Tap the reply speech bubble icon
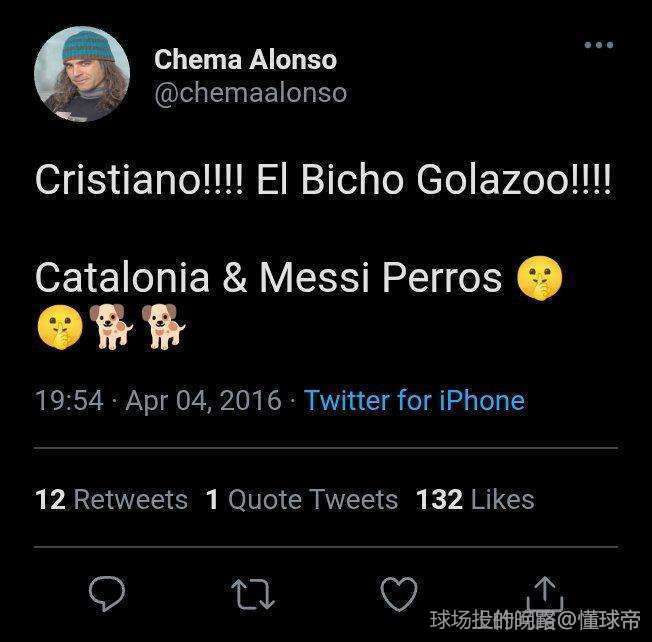This screenshot has width=652, height=642. point(107,593)
